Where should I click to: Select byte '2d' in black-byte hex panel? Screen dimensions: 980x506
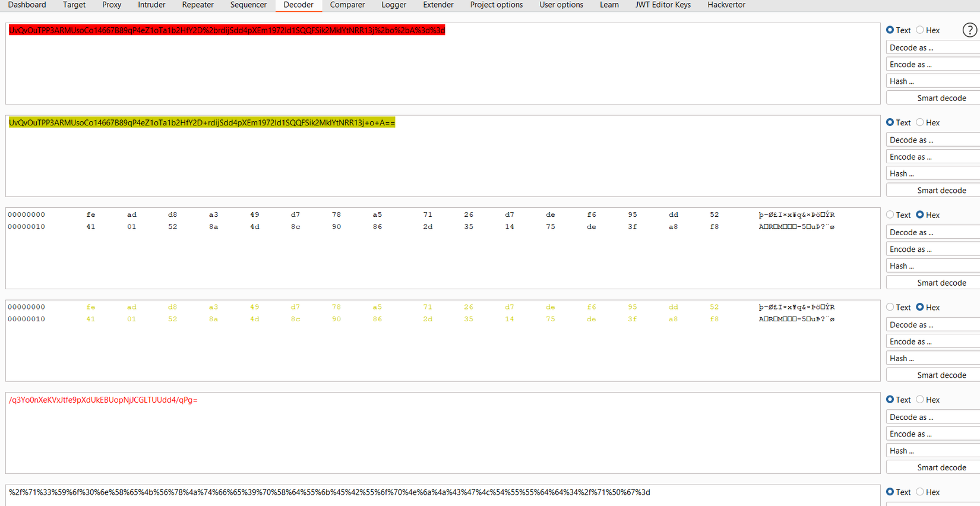428,227
